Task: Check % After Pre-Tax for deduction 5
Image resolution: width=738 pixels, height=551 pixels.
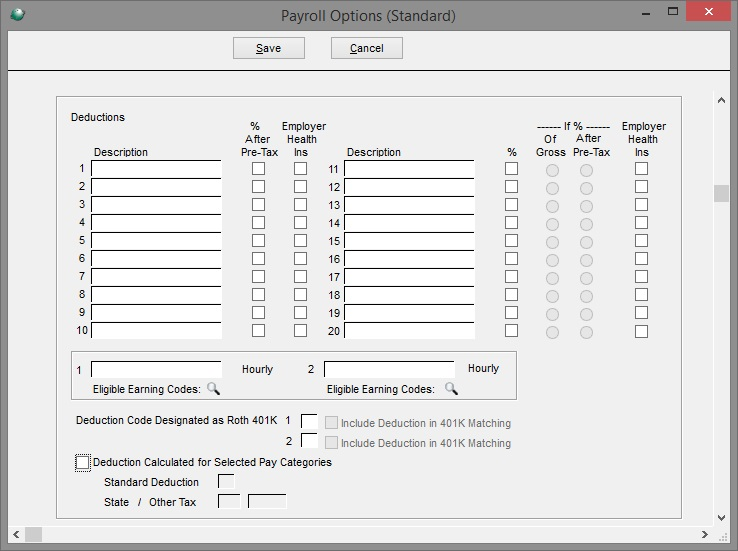Action: (258, 240)
